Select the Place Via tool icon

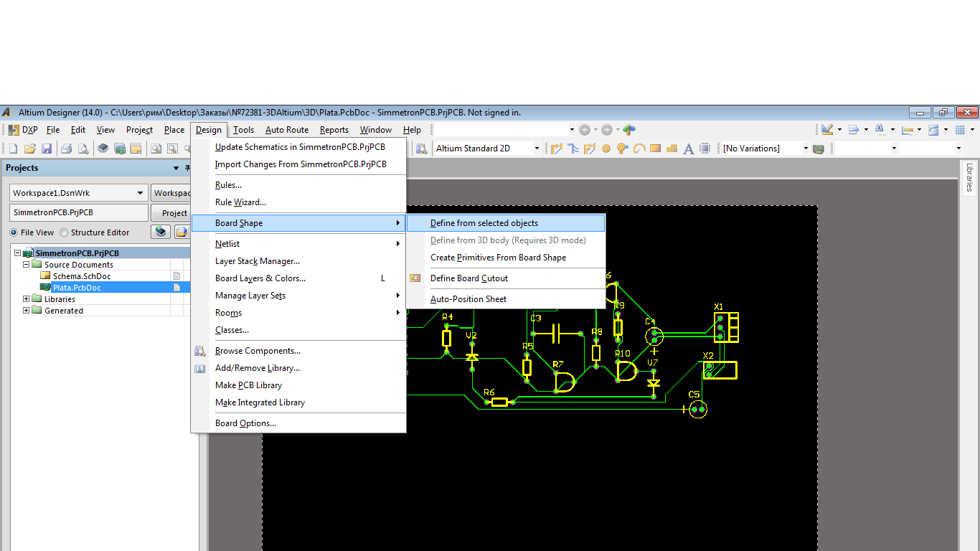click(622, 149)
